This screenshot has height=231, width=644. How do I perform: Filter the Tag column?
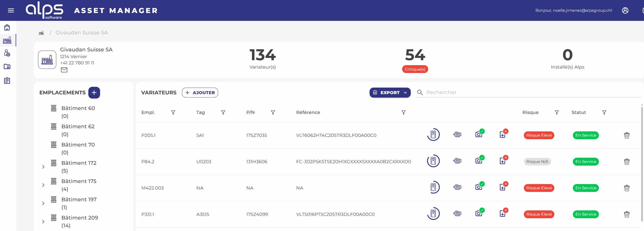click(223, 112)
